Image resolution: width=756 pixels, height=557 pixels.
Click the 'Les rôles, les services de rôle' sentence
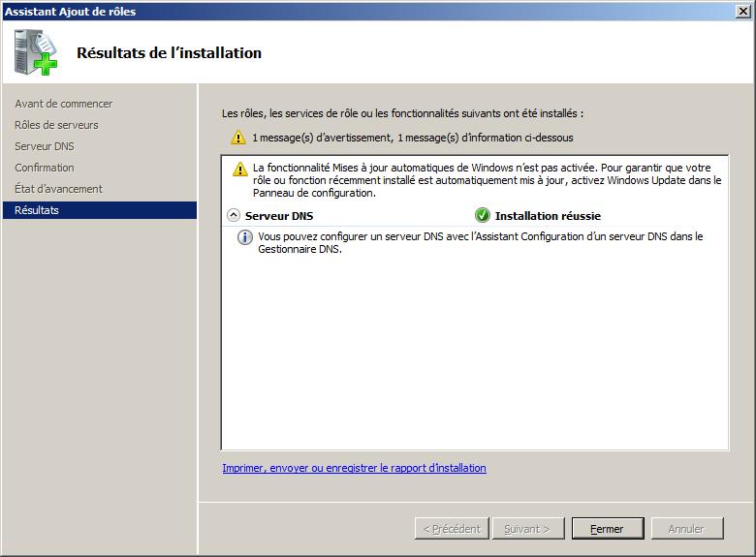pyautogui.click(x=402, y=113)
